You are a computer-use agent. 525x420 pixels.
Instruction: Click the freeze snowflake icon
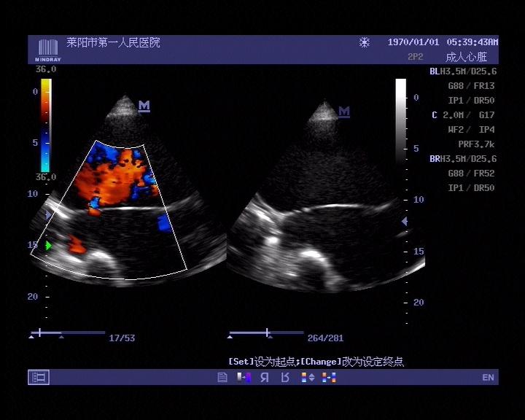point(365,42)
